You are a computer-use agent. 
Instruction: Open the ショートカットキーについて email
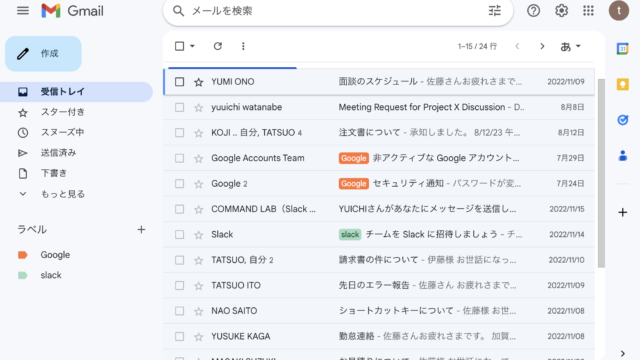coord(396,311)
